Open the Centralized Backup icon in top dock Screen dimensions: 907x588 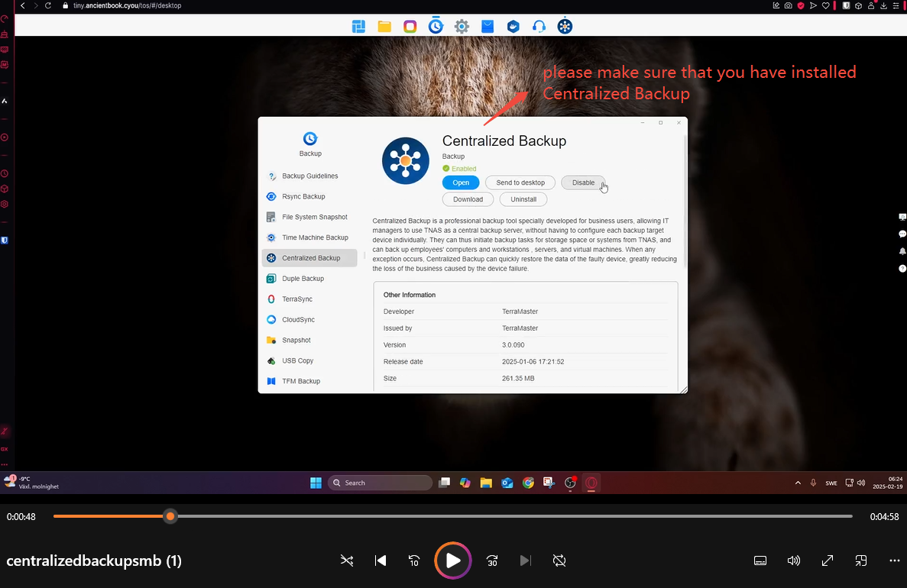tap(565, 26)
